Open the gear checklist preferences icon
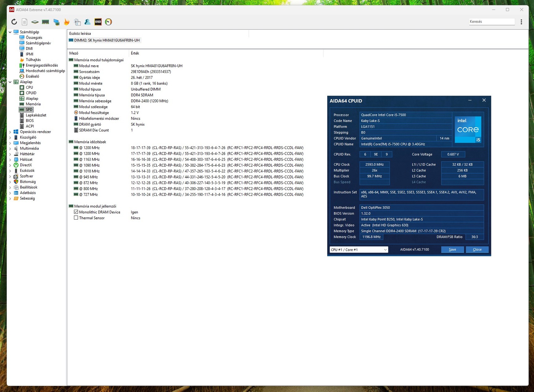The width and height of the screenshot is (534, 392). tap(77, 22)
